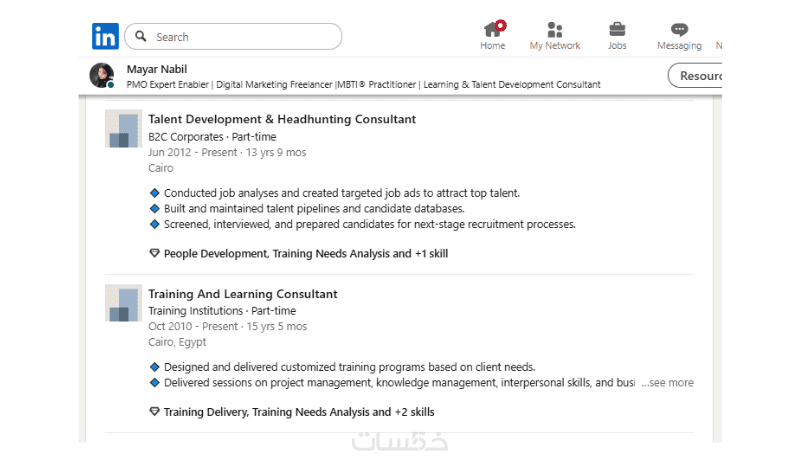Image resolution: width=800 pixels, height=460 pixels.
Task: Click the Mayar Nabil name in header
Action: click(x=157, y=69)
